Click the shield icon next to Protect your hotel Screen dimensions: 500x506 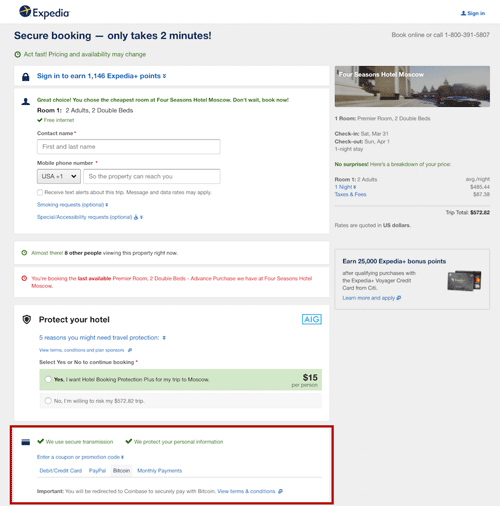(27, 320)
